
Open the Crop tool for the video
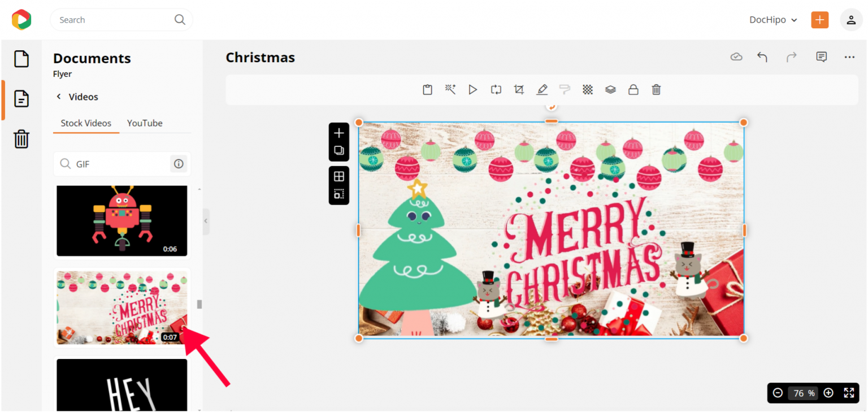click(519, 89)
